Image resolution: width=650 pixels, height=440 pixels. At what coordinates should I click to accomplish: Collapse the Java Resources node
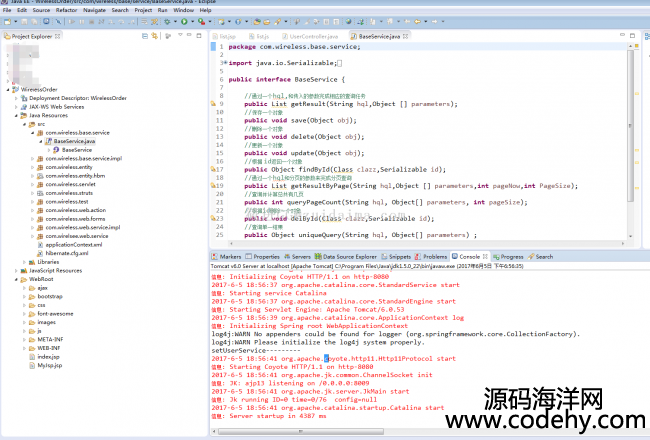[16, 116]
